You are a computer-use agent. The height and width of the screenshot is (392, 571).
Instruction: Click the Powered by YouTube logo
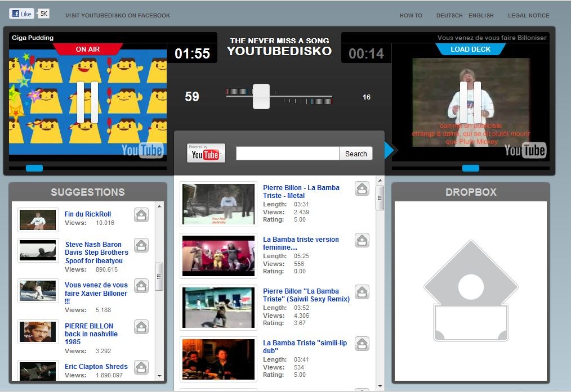(206, 153)
